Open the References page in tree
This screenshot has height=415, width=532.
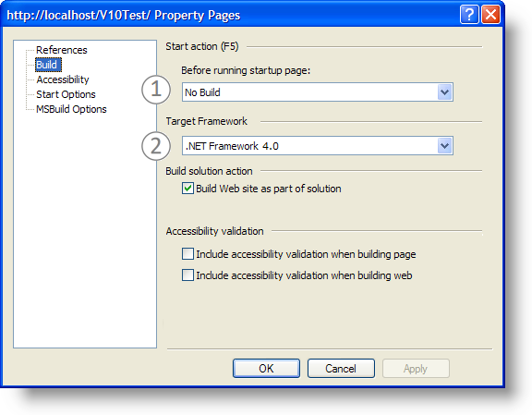61,50
